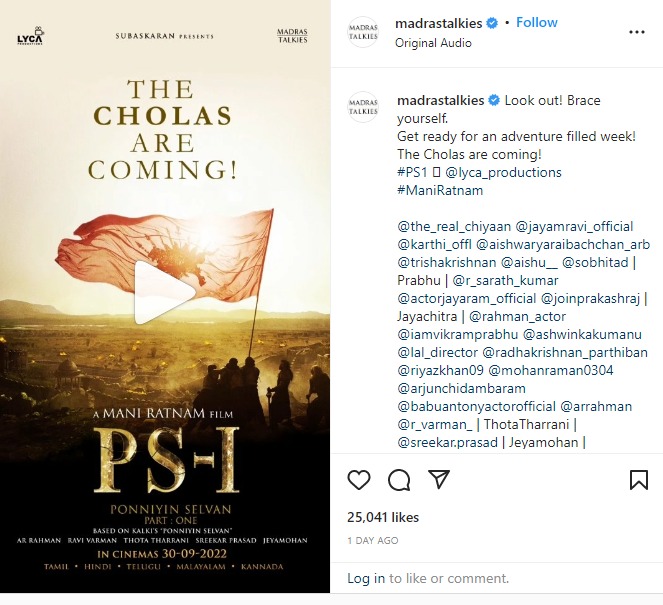This screenshot has height=605, width=663.
Task: Follow the madrastalkies account
Action: (x=537, y=22)
